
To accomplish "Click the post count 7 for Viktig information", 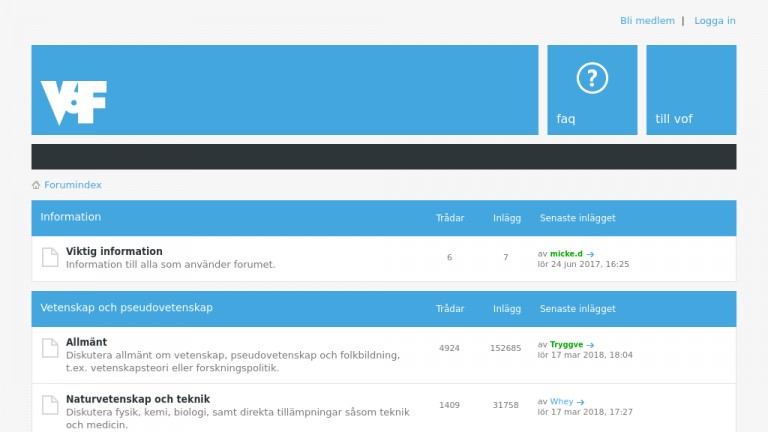I will 505,257.
